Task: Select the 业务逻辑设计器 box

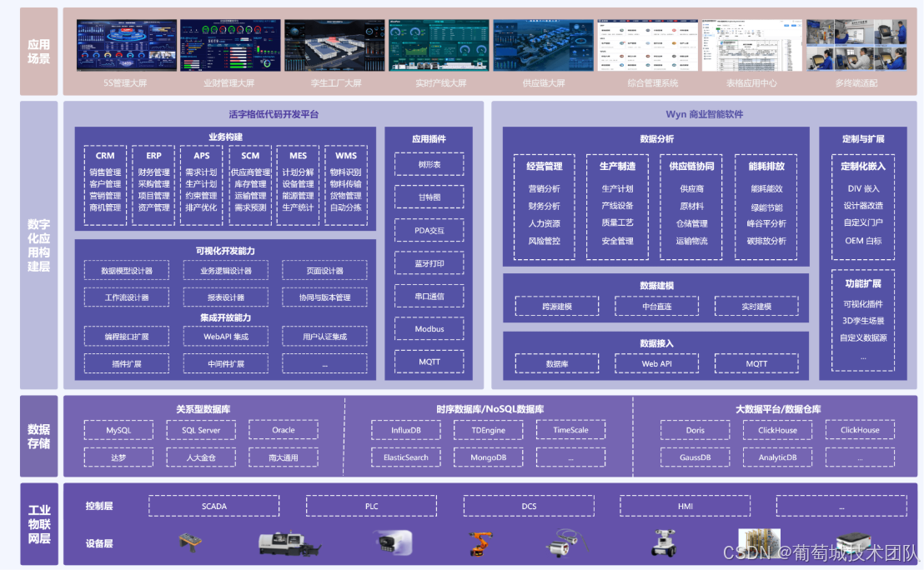Action: point(226,270)
